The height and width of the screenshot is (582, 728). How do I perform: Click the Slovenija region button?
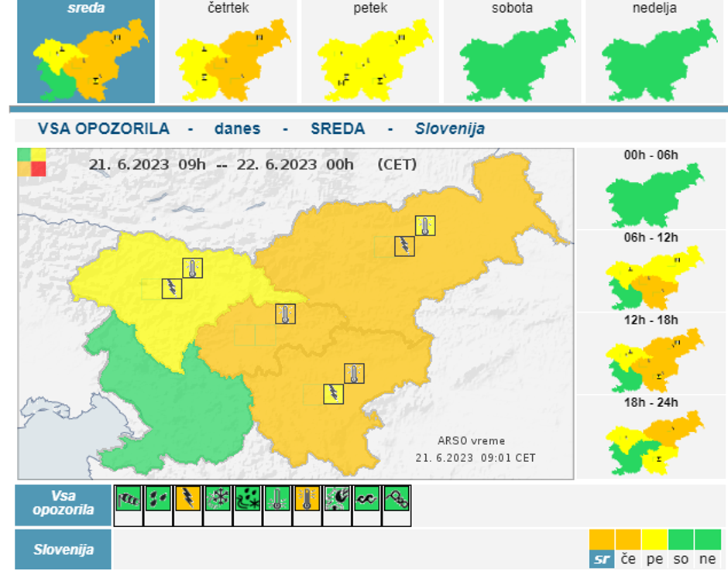(64, 550)
